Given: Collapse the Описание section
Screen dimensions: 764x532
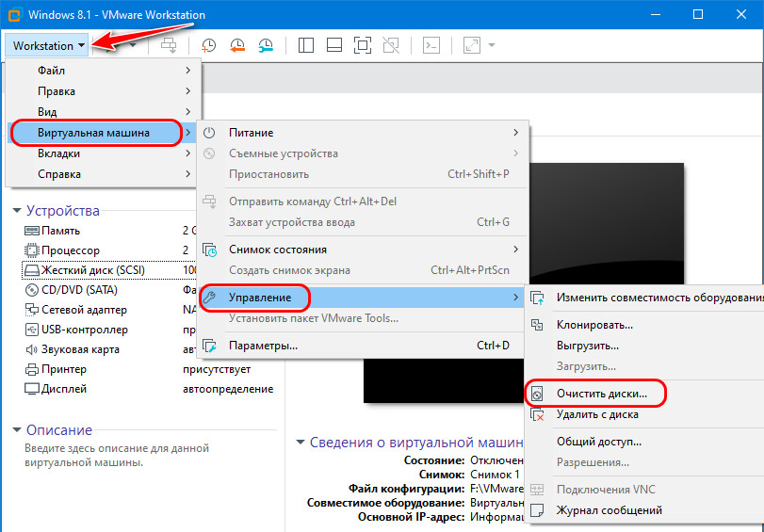Looking at the screenshot, I should tap(17, 430).
